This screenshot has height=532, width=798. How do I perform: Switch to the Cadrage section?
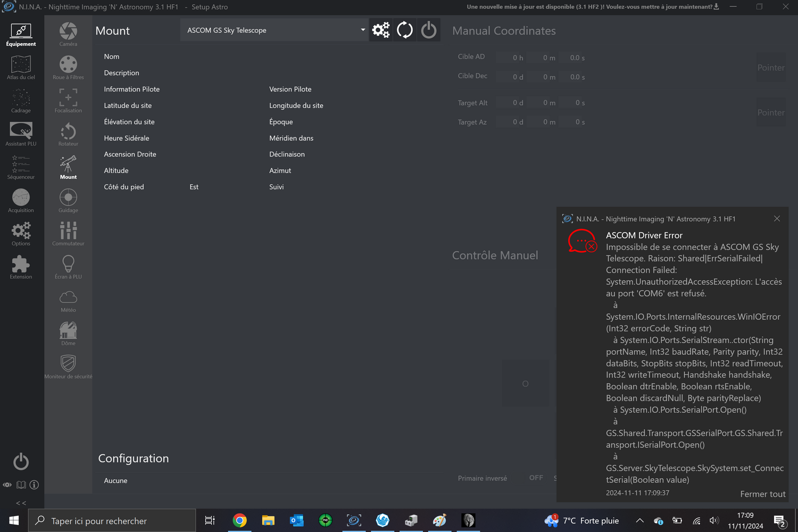[21, 101]
